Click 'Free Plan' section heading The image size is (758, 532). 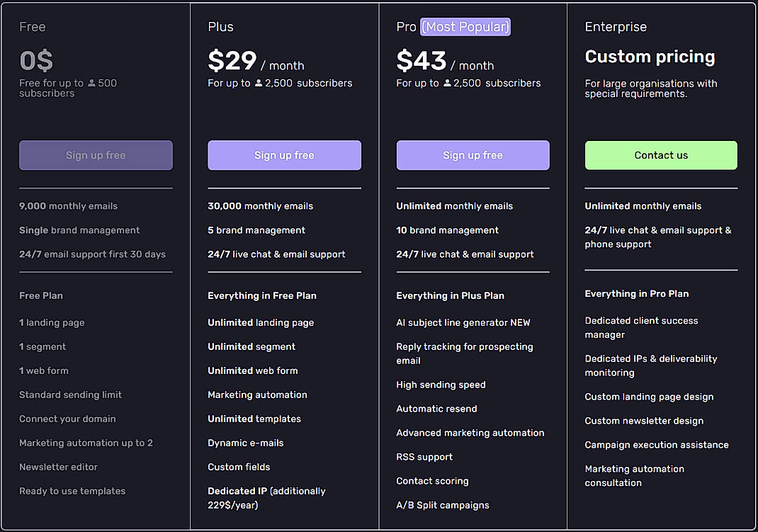[x=41, y=295]
